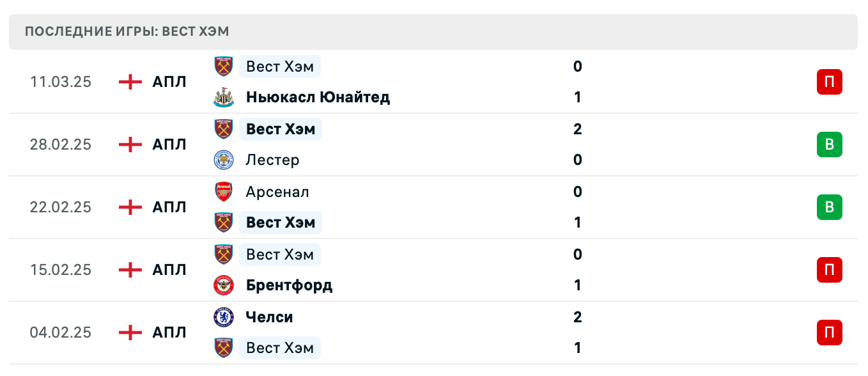Viewport: 868px width, 376px height.
Task: Select the Newcastle United club logo
Action: pos(223,97)
